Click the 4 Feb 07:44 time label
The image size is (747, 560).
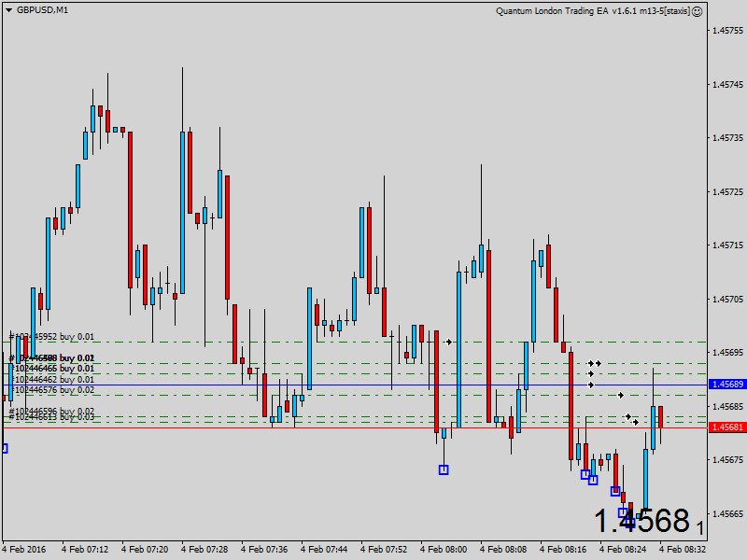point(324,549)
